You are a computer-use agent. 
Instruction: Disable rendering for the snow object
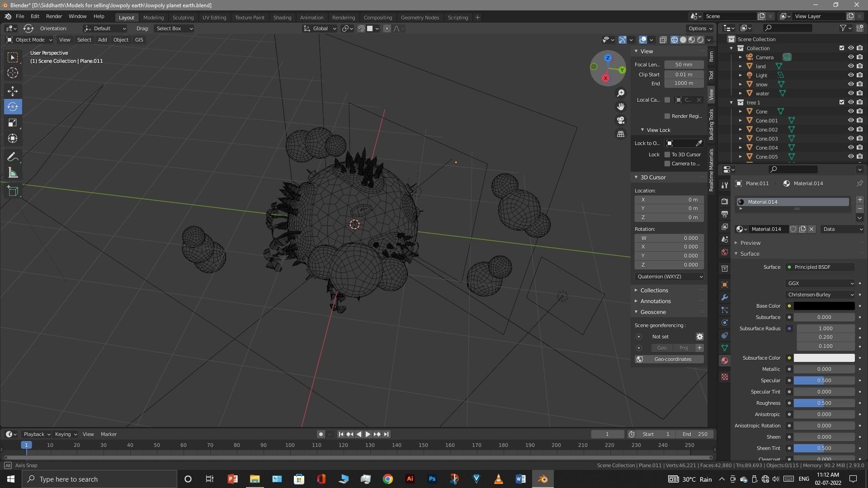(x=859, y=84)
